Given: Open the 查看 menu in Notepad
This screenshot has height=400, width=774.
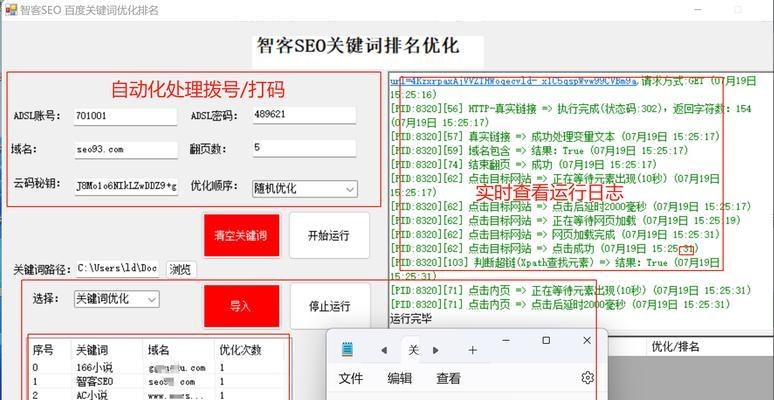Looking at the screenshot, I should tap(448, 378).
